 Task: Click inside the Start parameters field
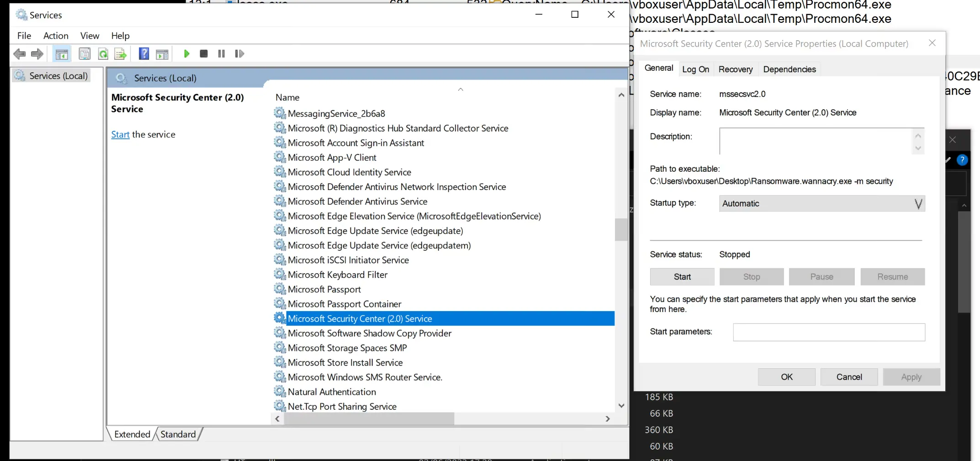pos(829,332)
